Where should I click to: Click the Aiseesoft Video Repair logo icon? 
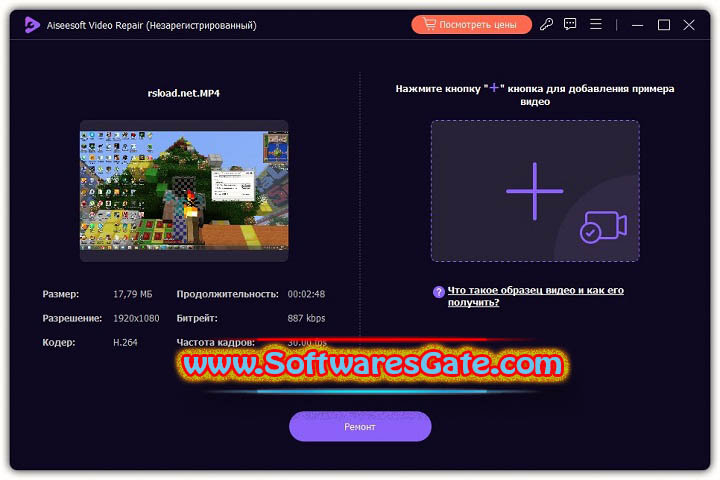pos(32,25)
